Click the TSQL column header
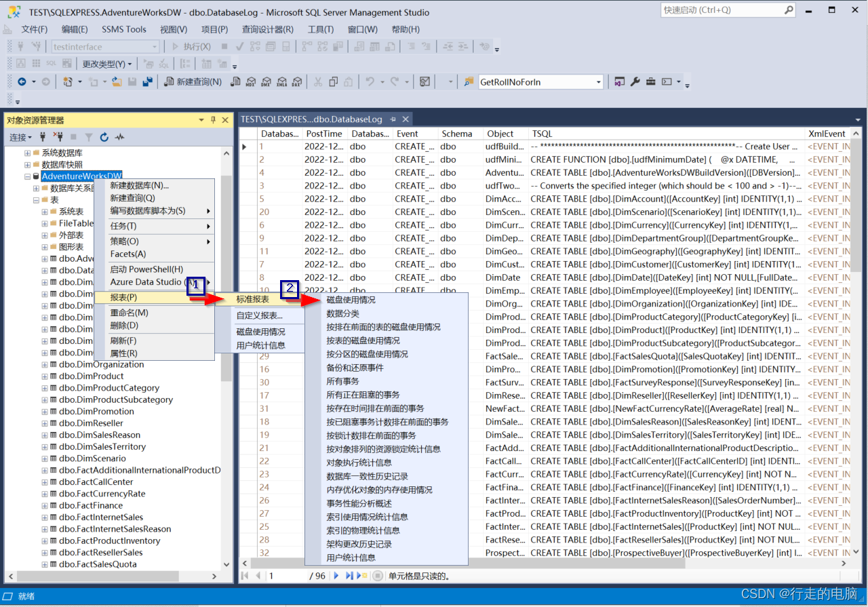Viewport: 868px width, 607px height. click(667, 134)
